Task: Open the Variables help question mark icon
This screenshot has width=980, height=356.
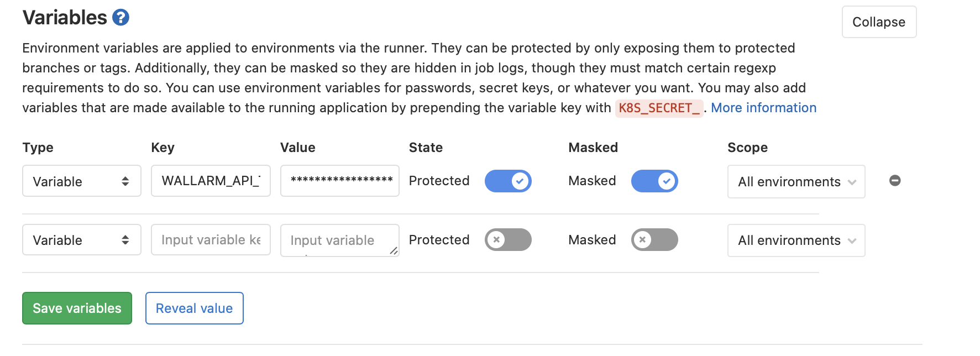Action: [120, 17]
